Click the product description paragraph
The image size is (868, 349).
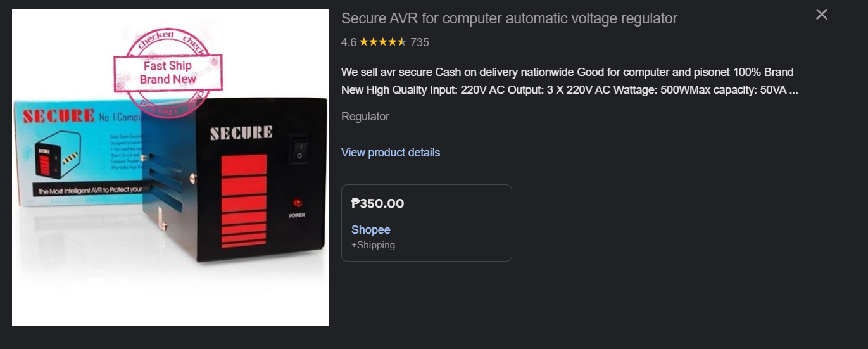click(567, 81)
